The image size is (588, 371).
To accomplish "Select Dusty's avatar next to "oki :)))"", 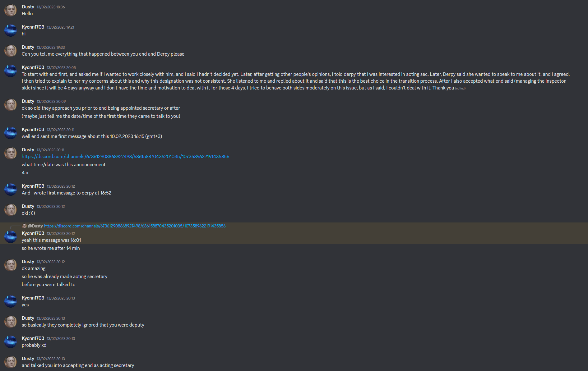I will pos(11,210).
